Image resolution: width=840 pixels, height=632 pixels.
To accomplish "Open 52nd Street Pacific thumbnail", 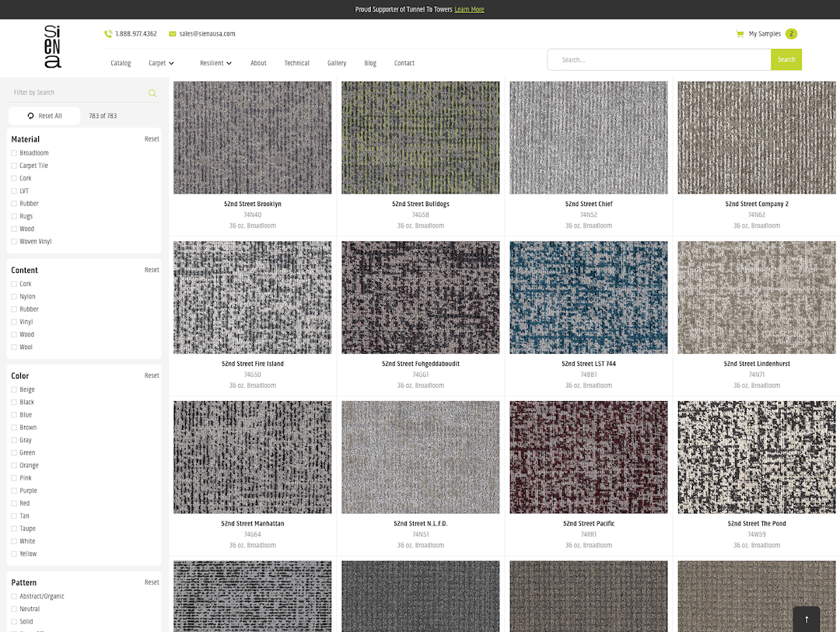I will point(588,457).
